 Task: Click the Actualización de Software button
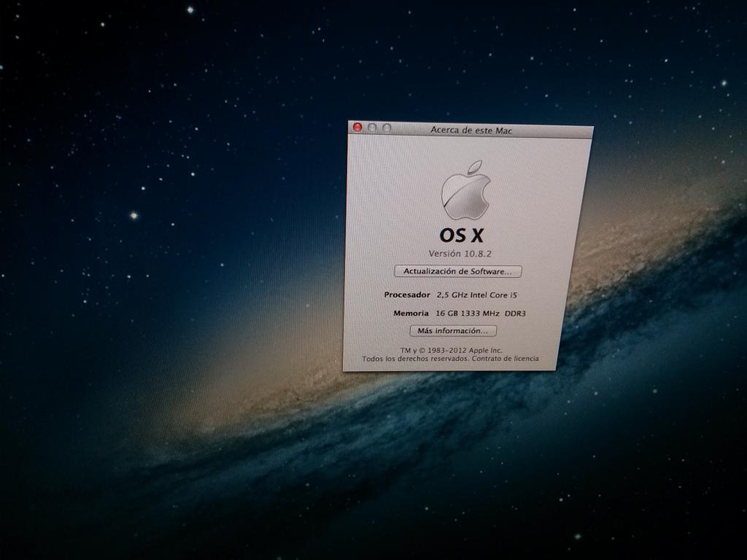458,271
